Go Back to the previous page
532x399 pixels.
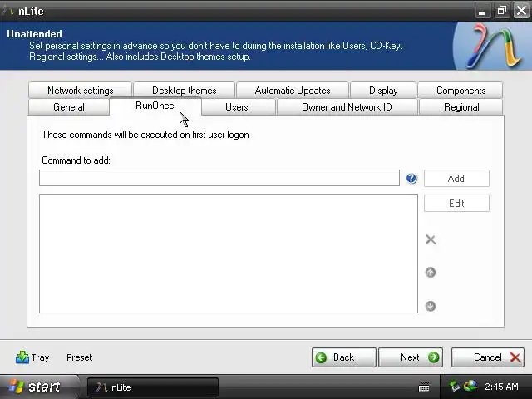pos(343,357)
